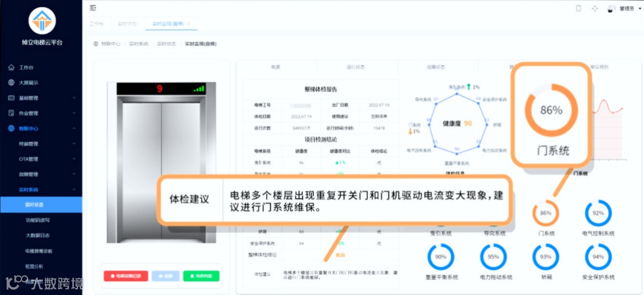644x295 pixels.
Task: Expand the 基础管理 chevron
Action: coord(74,98)
